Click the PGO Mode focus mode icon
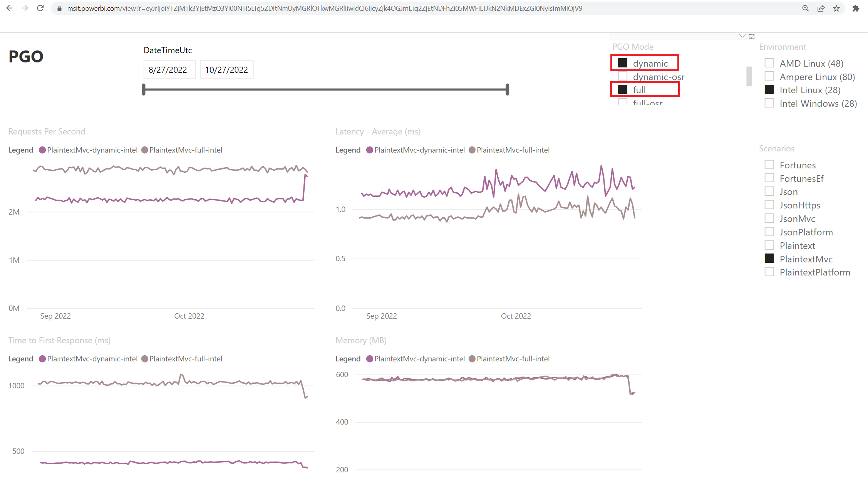This screenshot has height=497, width=868. click(752, 37)
